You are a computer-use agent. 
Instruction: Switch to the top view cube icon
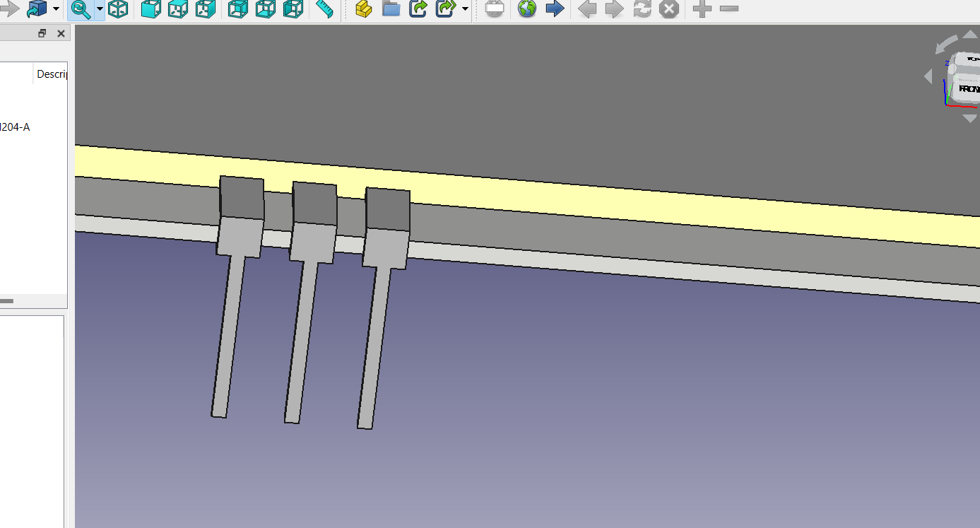(x=178, y=9)
